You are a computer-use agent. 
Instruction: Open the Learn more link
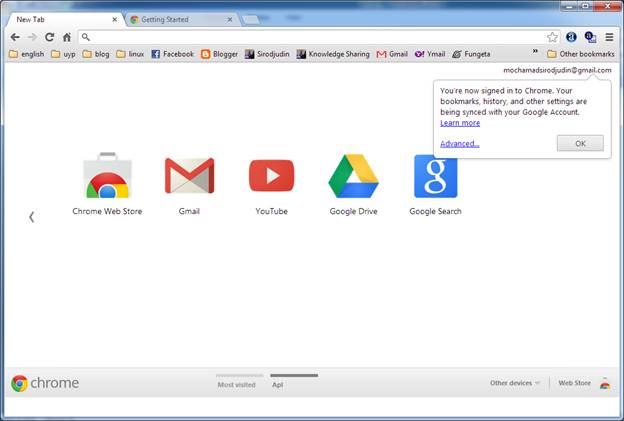click(460, 123)
